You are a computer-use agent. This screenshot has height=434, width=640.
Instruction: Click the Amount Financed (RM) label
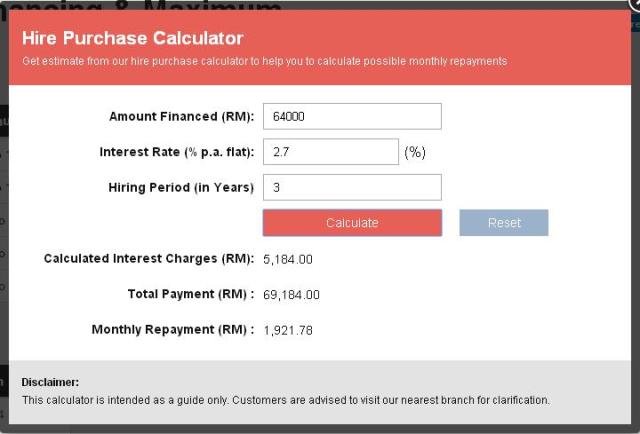(181, 117)
